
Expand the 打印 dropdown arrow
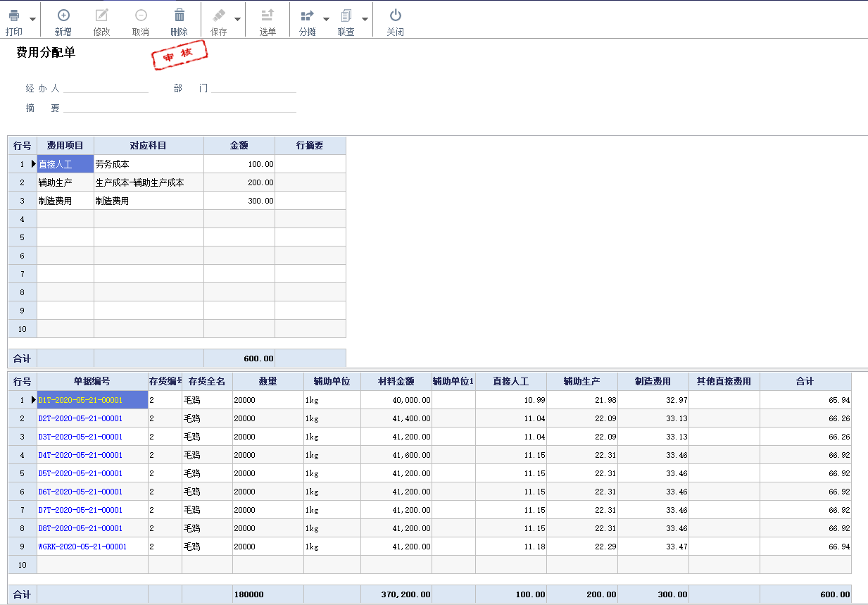point(33,20)
